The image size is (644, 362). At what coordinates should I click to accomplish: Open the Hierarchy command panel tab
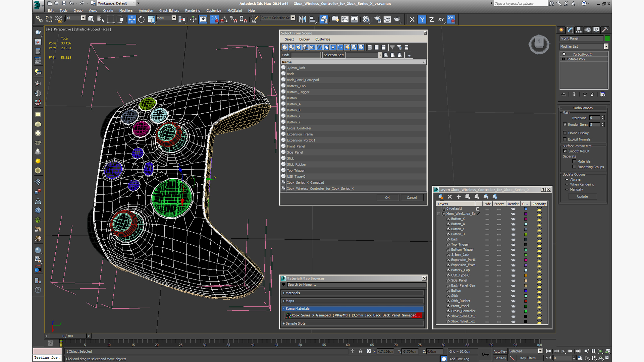coord(579,30)
